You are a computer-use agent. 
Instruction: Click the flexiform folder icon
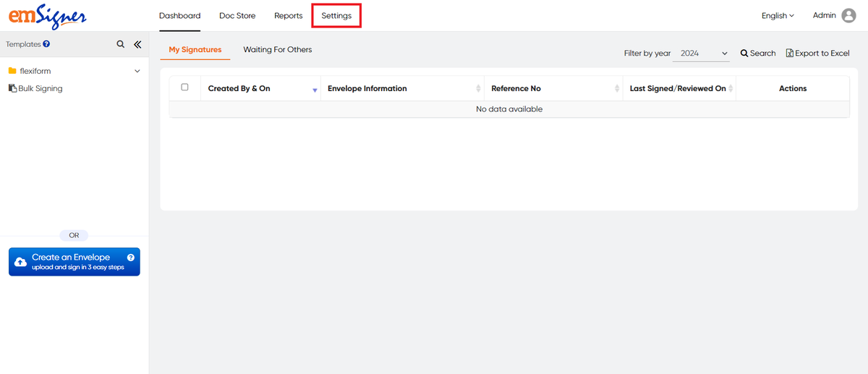pos(12,71)
